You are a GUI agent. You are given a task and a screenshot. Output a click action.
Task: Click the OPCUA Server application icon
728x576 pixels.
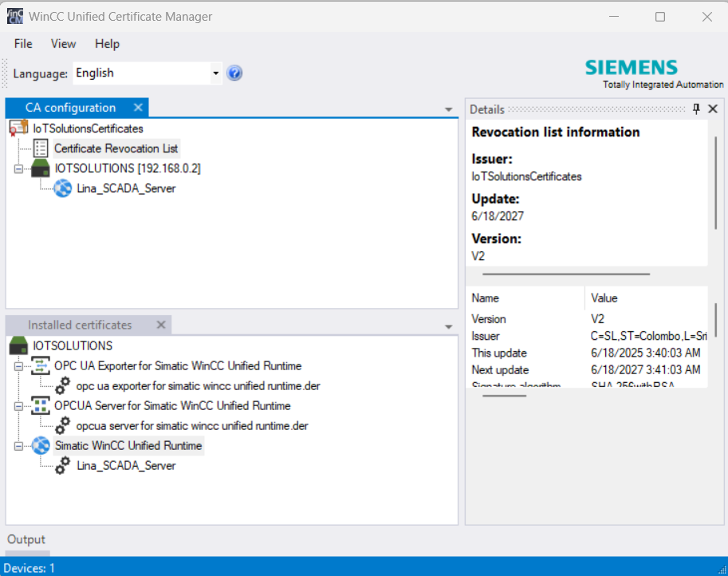[41, 406]
